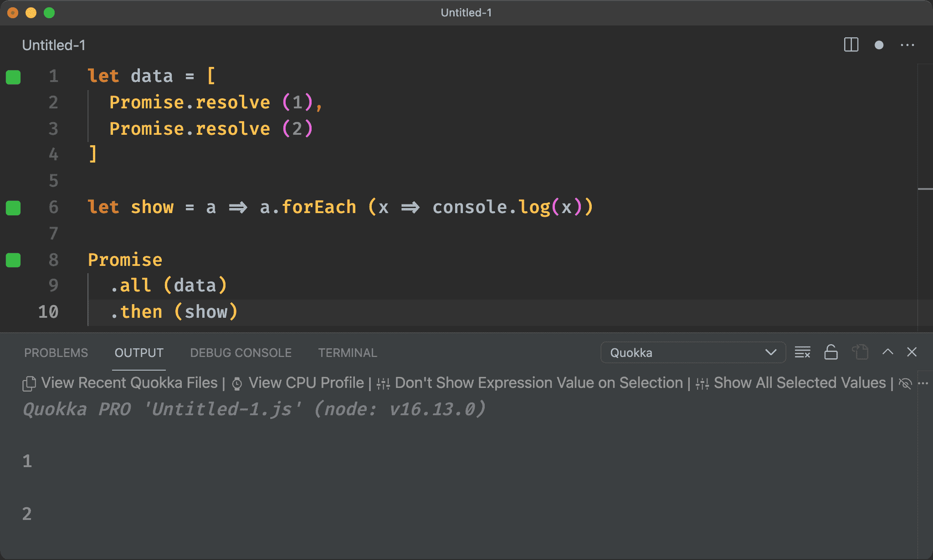This screenshot has width=933, height=560.
Task: Open output log in editor icon
Action: tap(860, 352)
